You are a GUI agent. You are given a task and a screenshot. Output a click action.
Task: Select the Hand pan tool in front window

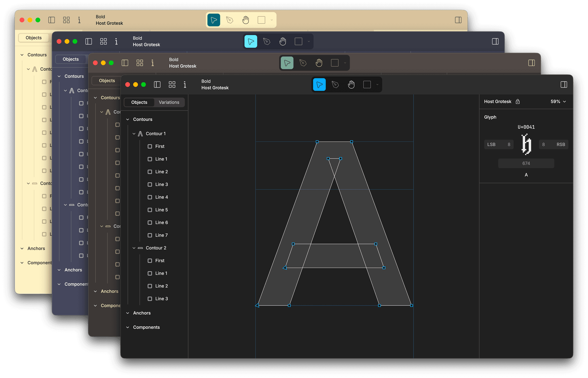point(351,85)
